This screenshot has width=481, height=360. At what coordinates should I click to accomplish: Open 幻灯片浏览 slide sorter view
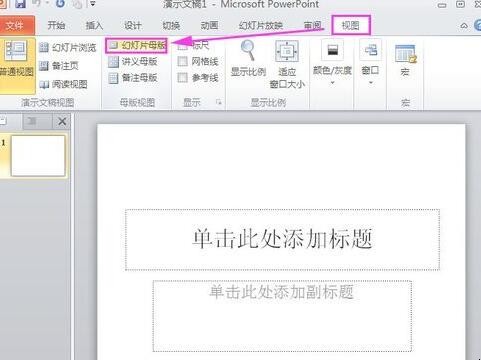(67, 48)
